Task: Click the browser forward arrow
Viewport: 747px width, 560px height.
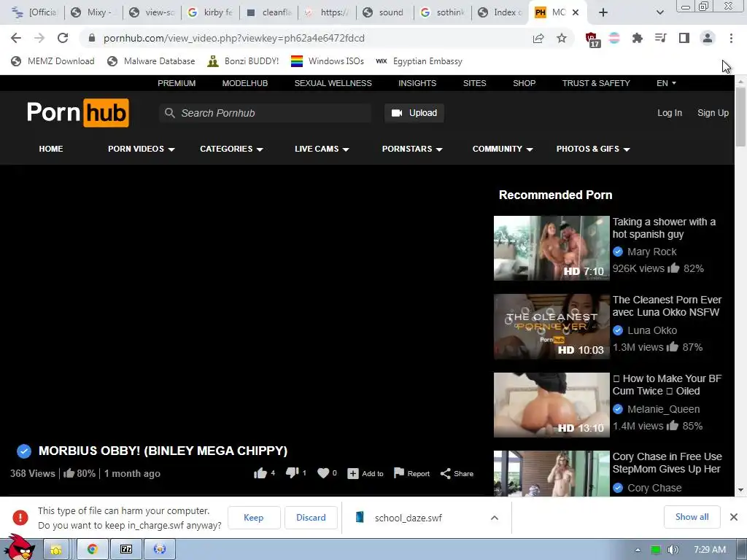Action: point(39,38)
